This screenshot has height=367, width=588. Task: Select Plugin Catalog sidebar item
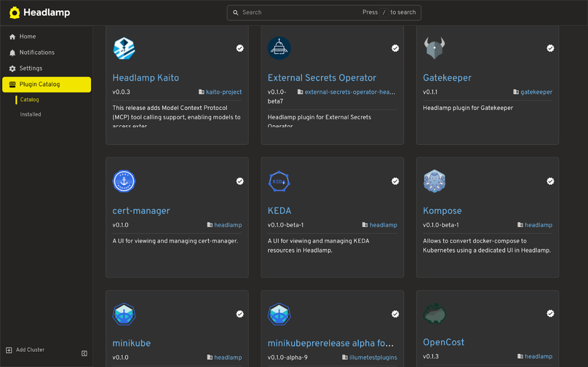[46, 84]
